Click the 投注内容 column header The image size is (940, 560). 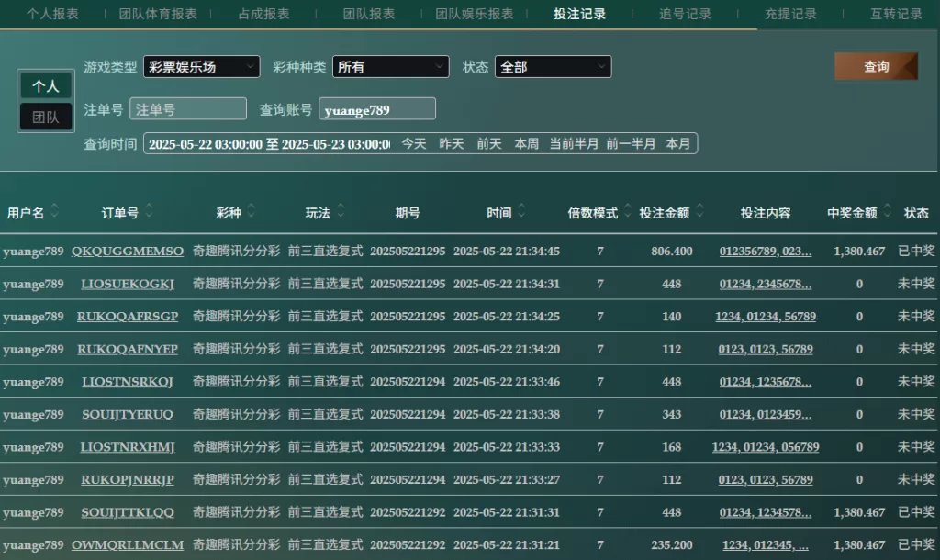766,213
